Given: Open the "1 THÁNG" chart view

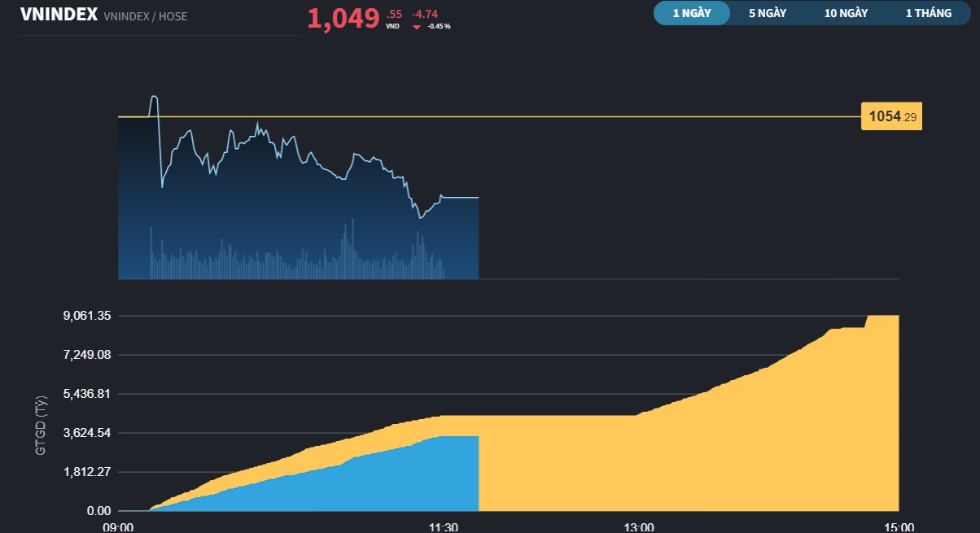Looking at the screenshot, I should [928, 13].
